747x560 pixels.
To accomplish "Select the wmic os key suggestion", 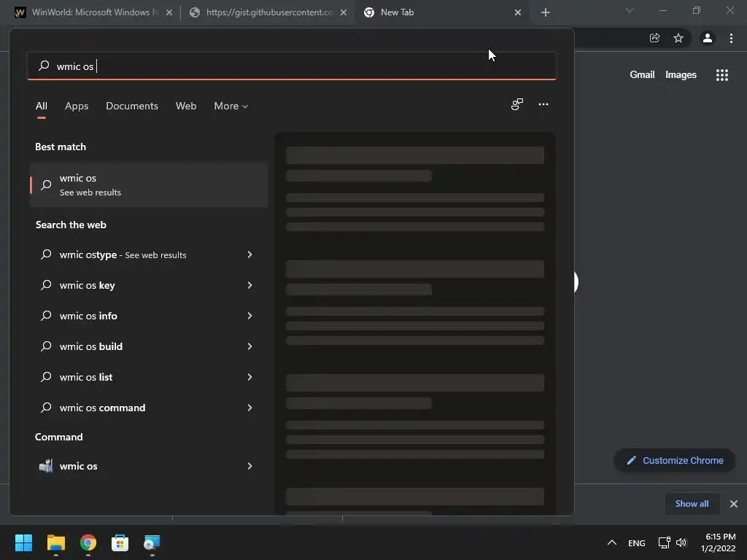I will point(149,285).
